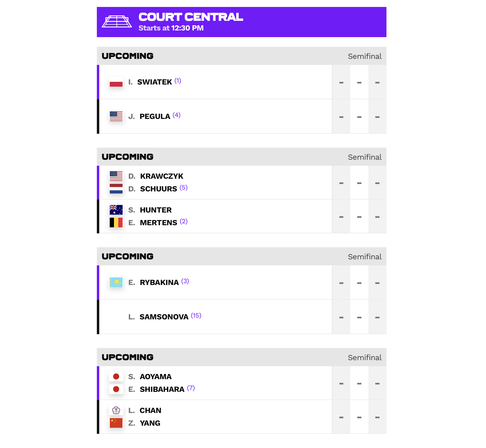Click Chinese flag next to Yang

[x=116, y=423]
